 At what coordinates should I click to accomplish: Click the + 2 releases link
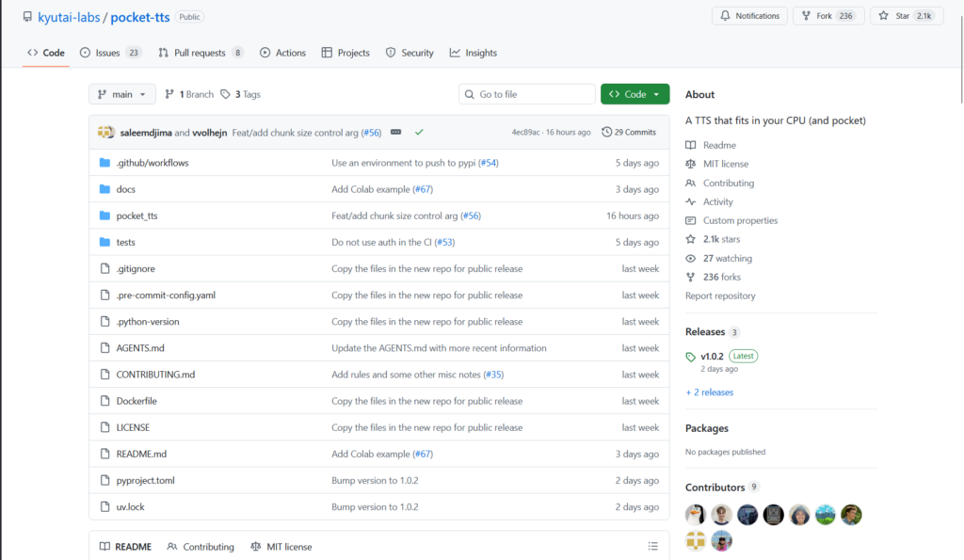click(709, 392)
